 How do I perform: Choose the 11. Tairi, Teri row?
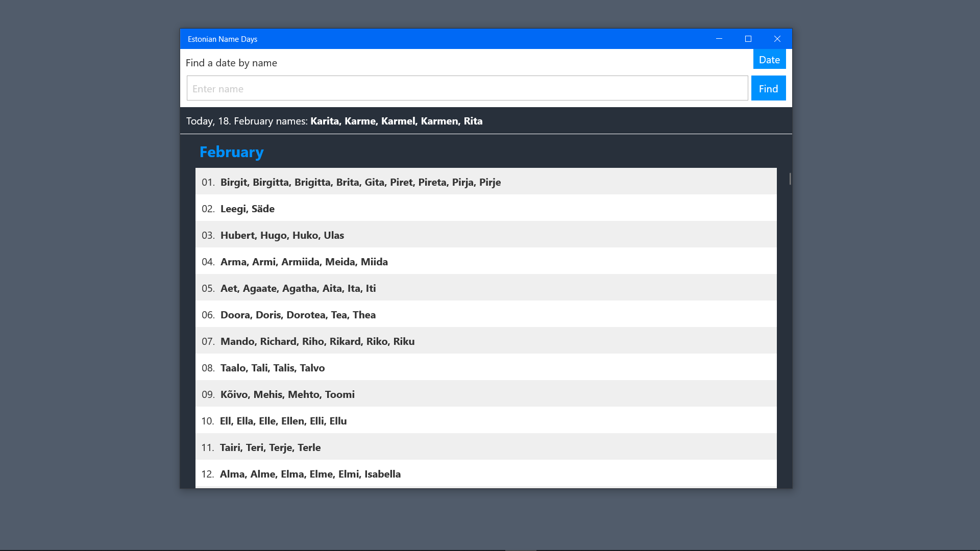coord(486,446)
